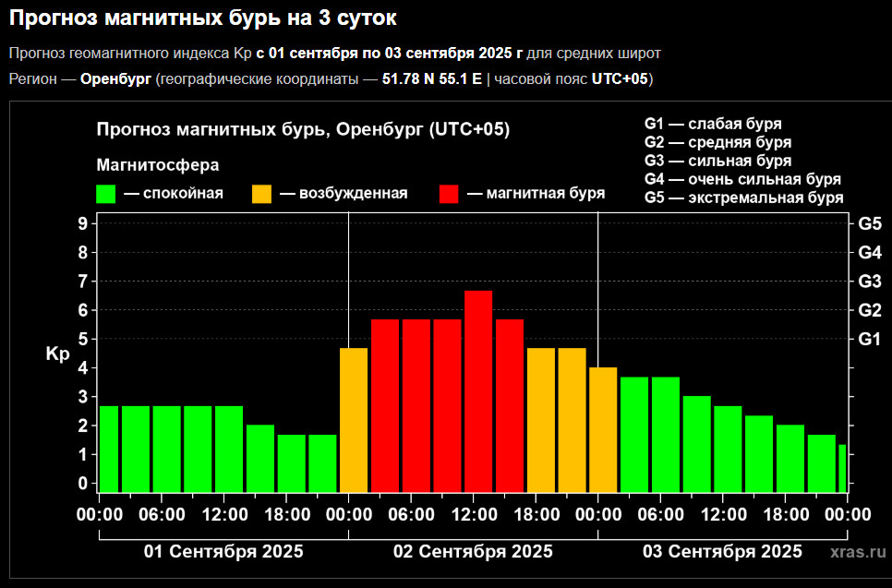Click the red 'магнитная буря' legend square
Image resolution: width=892 pixels, height=588 pixels.
click(x=450, y=192)
